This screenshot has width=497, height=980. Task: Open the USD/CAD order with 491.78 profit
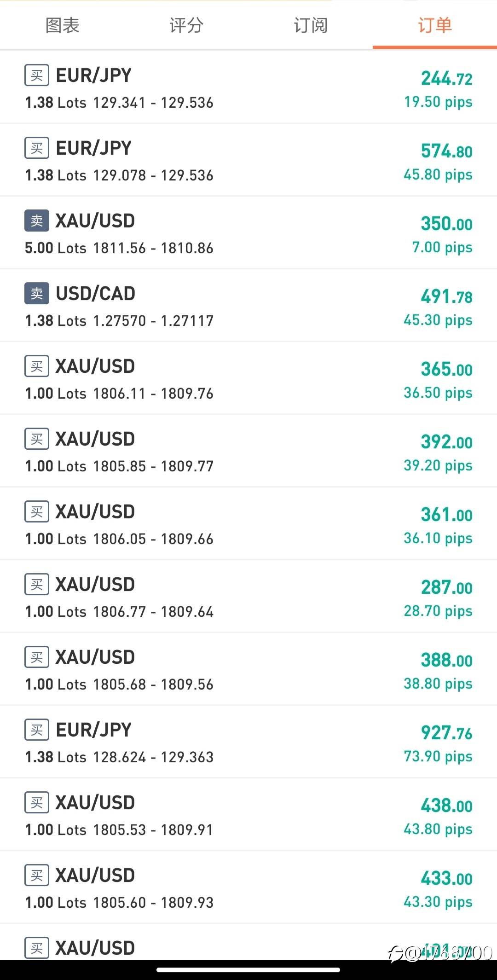248,306
